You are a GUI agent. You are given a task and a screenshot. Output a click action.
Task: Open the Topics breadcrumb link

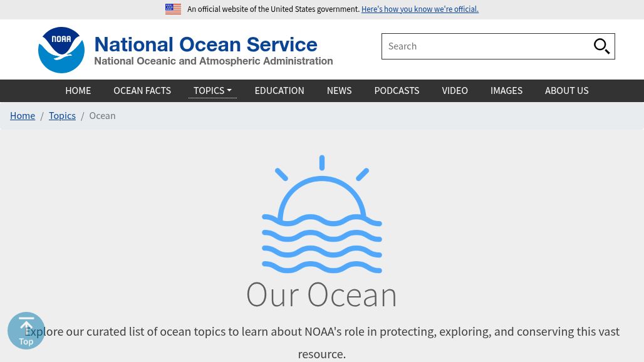[62, 115]
